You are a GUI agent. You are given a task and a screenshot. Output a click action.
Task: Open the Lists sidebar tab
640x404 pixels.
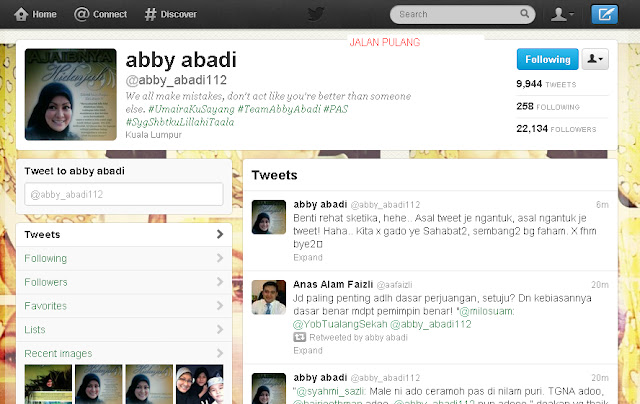pyautogui.click(x=124, y=329)
